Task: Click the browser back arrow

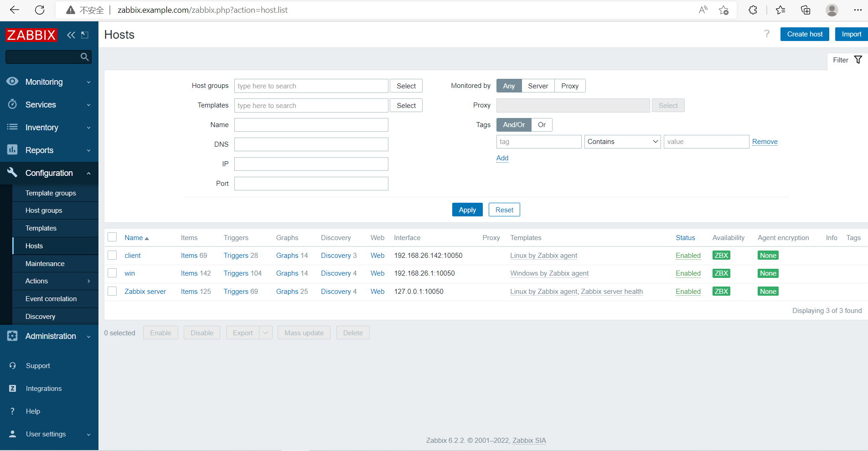Action: click(x=15, y=10)
